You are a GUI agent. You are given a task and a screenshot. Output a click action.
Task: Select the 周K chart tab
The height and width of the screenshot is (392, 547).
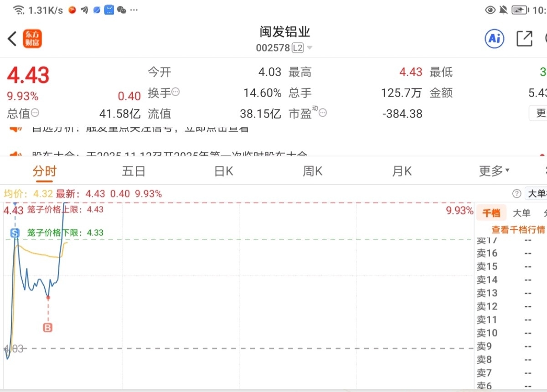point(313,171)
